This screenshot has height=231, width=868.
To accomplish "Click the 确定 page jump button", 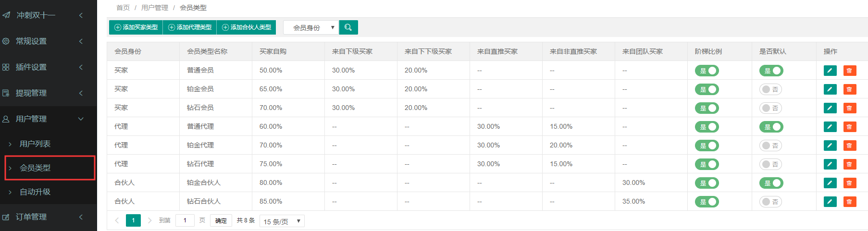I will 221,220.
